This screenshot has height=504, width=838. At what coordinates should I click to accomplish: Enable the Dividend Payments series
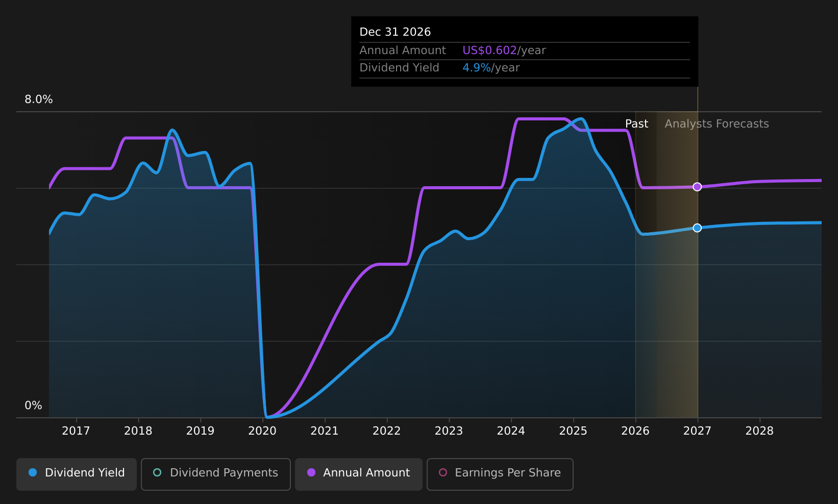[x=216, y=474]
